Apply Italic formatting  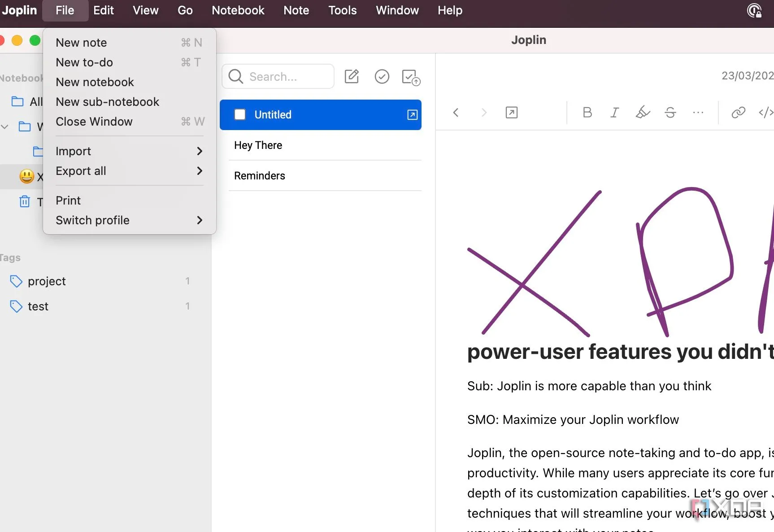615,113
